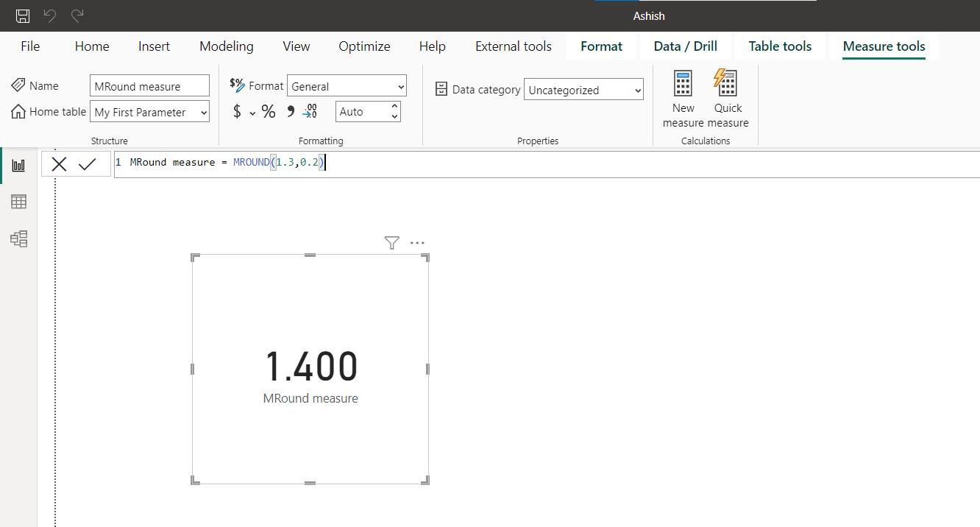980x527 pixels.
Task: Open the External tools tab
Action: (x=513, y=46)
